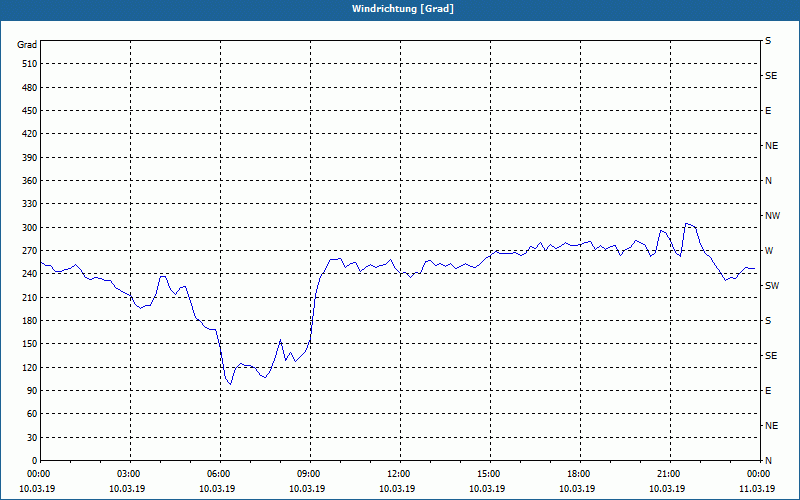This screenshot has width=800, height=500.
Task: Select the 270 axis value
Action: point(29,251)
